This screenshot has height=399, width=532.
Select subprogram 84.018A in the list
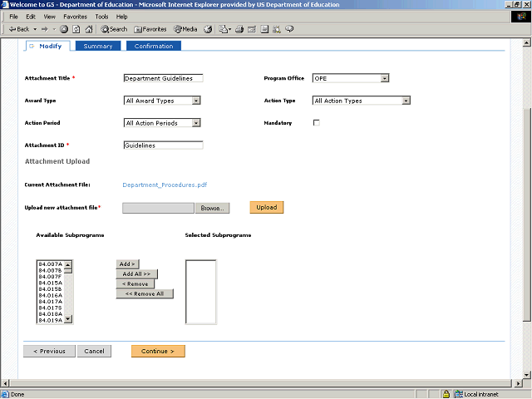tap(50, 314)
